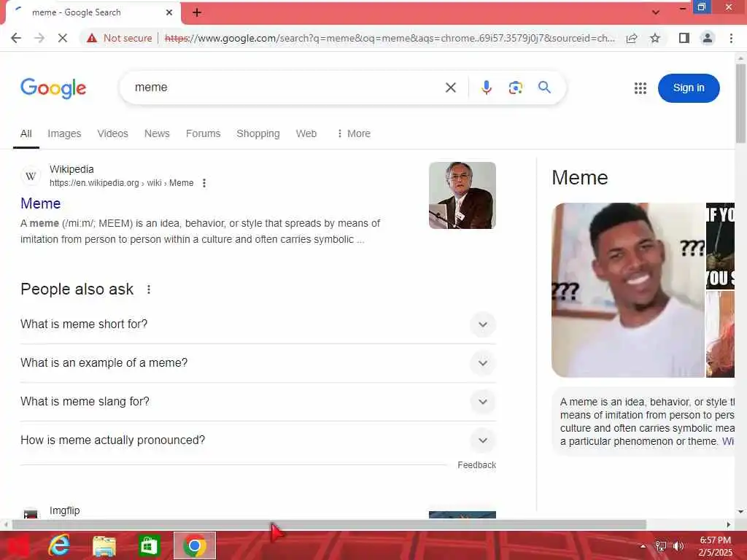
Task: Open the Wi link after the Meme description
Action: pyautogui.click(x=728, y=441)
